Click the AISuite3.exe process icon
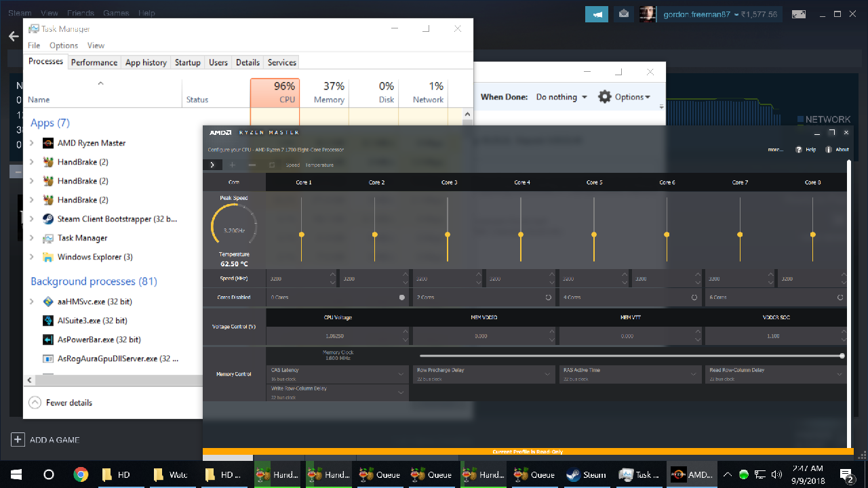Viewport: 868px width, 488px height. pyautogui.click(x=48, y=321)
